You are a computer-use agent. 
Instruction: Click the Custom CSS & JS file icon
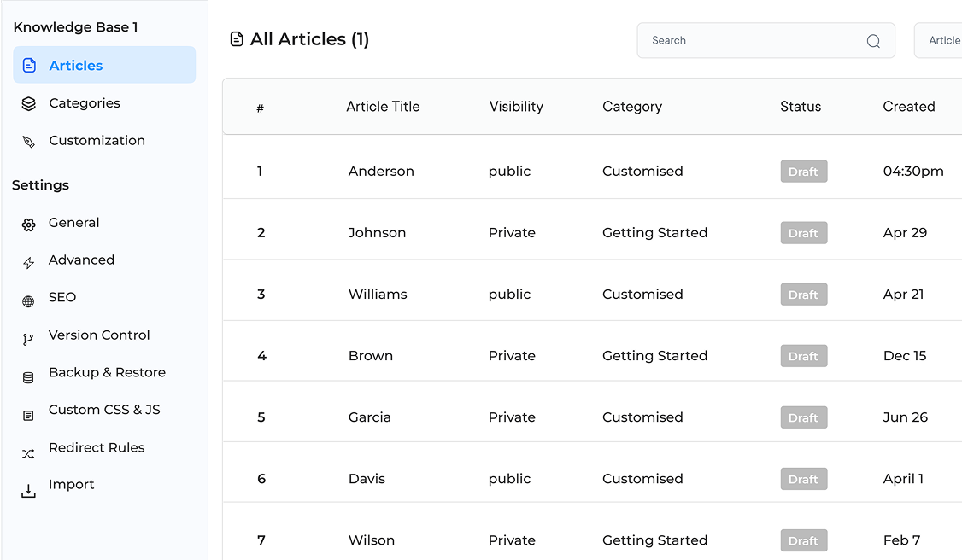click(28, 416)
